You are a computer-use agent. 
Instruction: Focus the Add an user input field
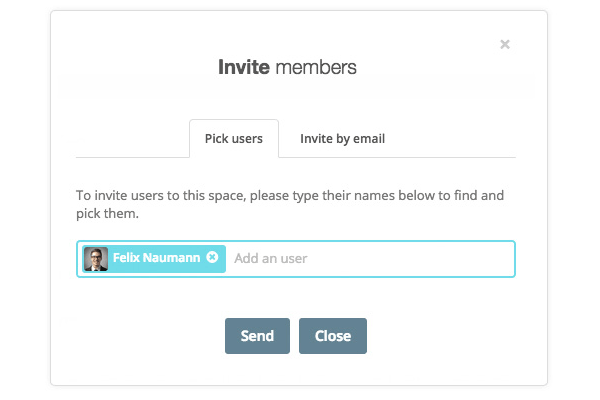370,258
